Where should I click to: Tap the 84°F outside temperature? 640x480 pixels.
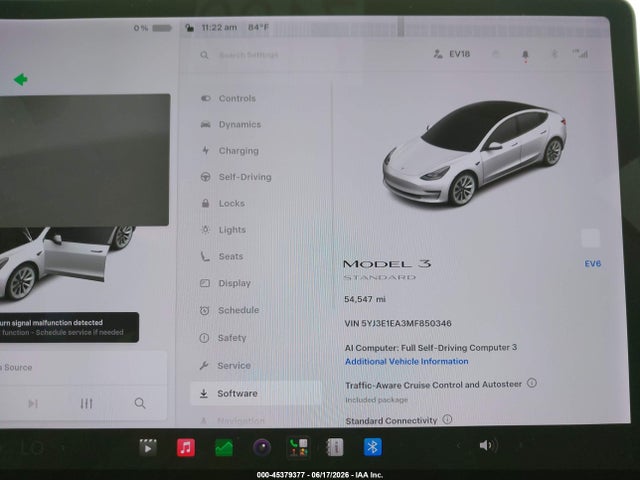click(258, 27)
